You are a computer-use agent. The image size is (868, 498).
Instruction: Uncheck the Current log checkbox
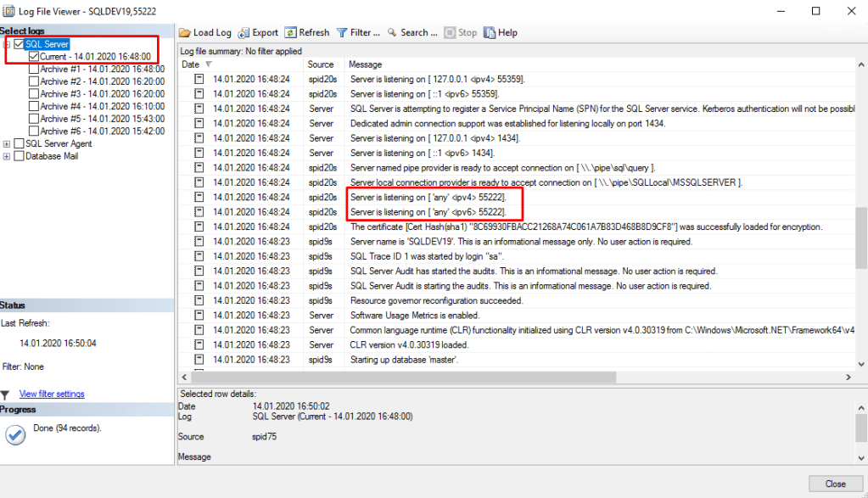pyautogui.click(x=34, y=57)
